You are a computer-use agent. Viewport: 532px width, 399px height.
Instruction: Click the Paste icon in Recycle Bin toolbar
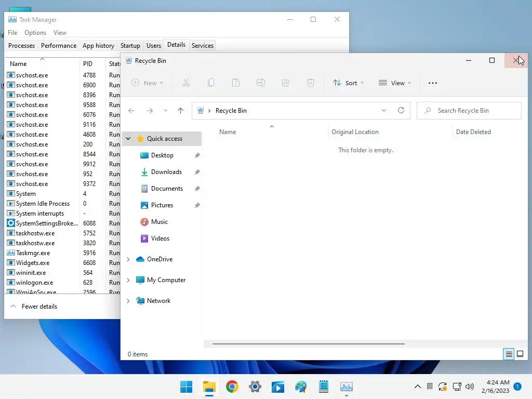[236, 83]
